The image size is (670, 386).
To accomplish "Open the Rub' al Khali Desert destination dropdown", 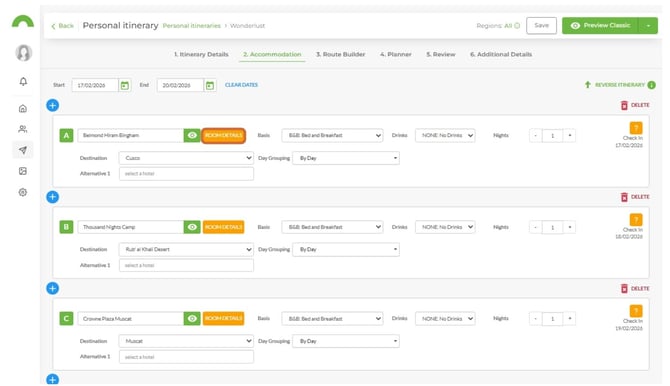I will click(x=186, y=250).
